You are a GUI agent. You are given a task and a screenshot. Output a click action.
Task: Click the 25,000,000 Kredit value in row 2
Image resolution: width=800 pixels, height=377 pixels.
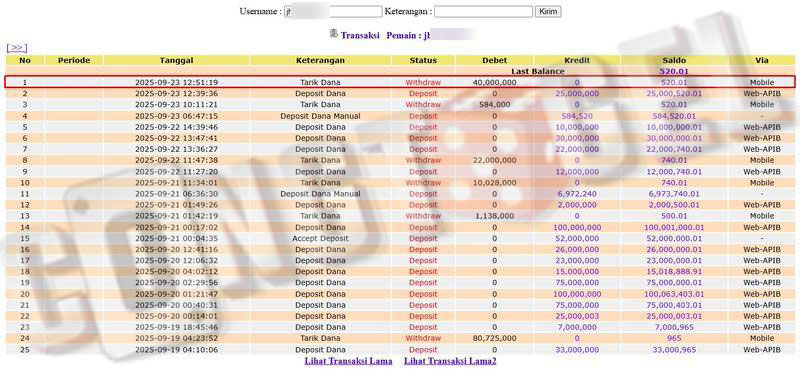point(577,93)
